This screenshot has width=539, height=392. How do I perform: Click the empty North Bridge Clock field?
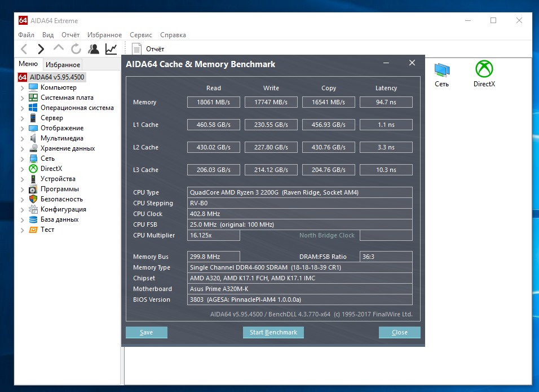(386, 235)
